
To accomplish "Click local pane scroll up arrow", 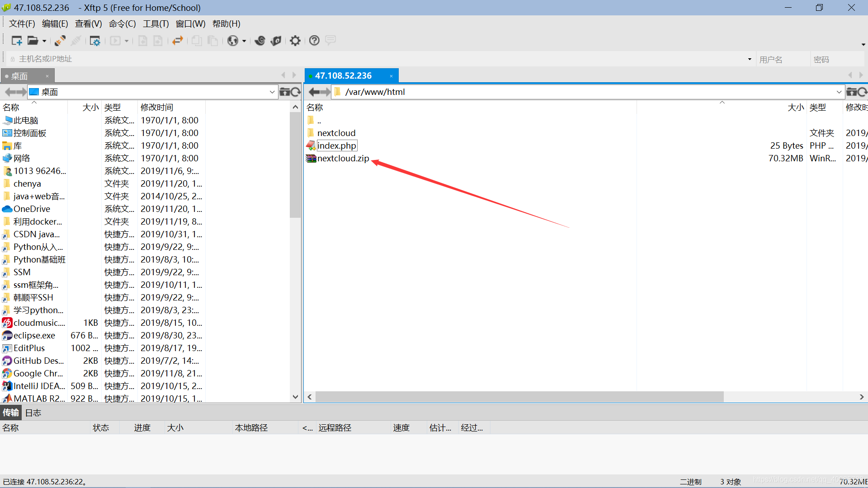I will (295, 107).
